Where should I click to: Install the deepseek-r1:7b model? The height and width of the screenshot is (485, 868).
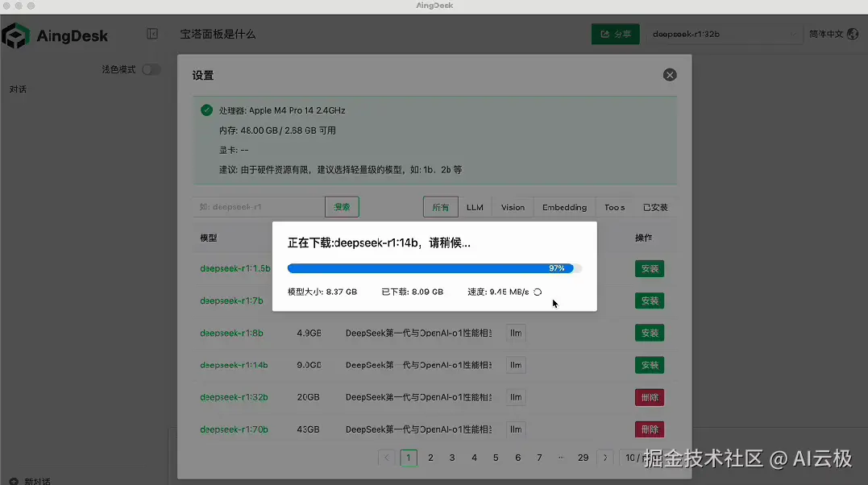[650, 301]
